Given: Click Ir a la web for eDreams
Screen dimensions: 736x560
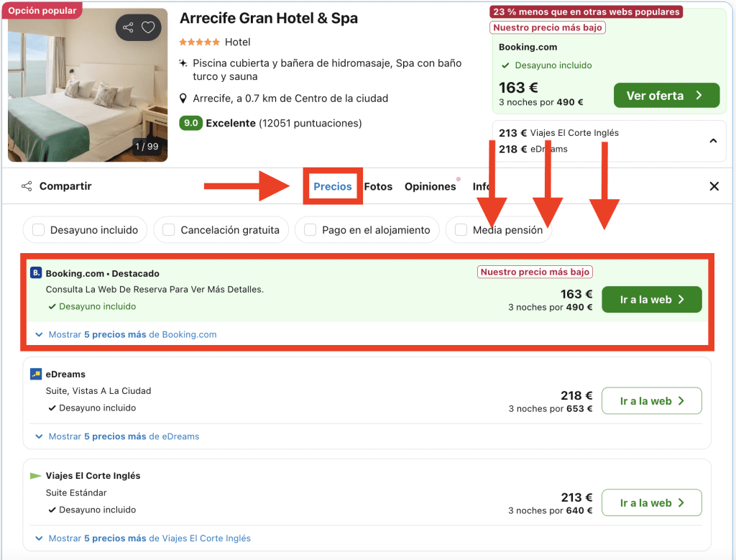Looking at the screenshot, I should tap(651, 401).
